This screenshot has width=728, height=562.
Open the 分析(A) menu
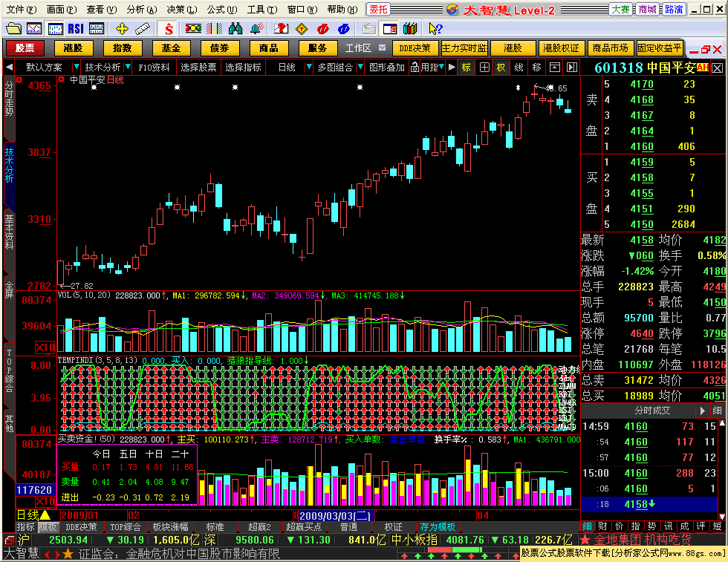(142, 10)
